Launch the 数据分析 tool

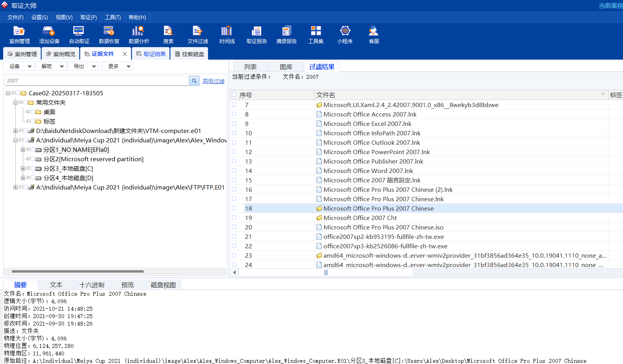coord(139,35)
